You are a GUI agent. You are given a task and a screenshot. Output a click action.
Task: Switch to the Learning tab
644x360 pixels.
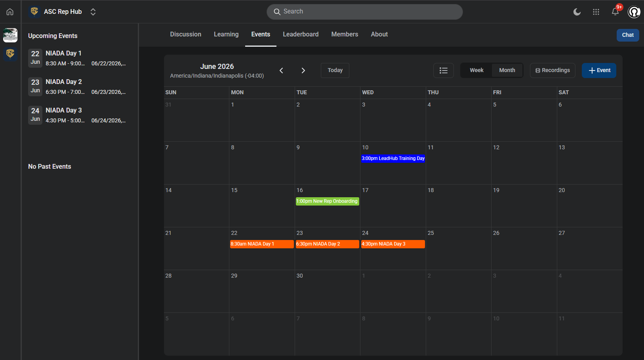click(x=226, y=34)
